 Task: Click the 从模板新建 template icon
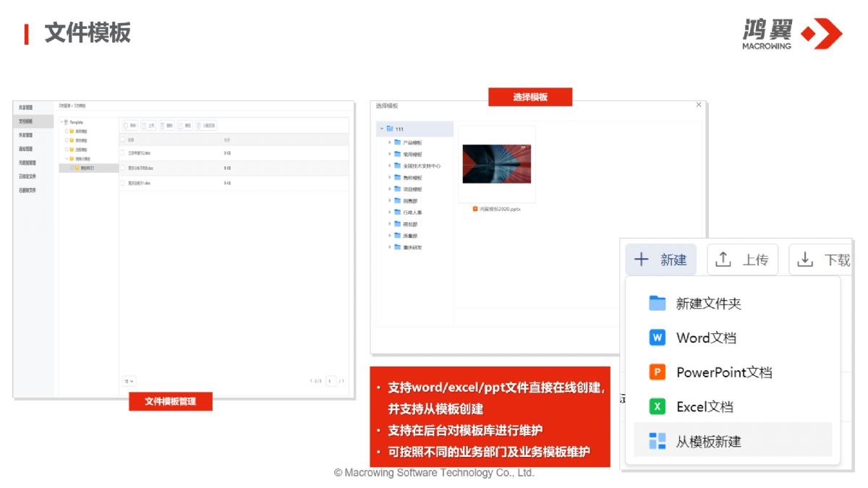[x=657, y=442]
